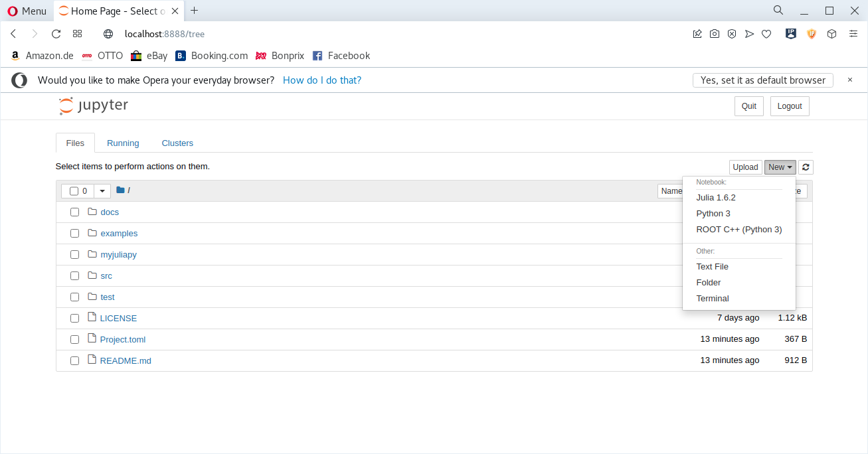Open the examples folder link
868x454 pixels.
click(119, 234)
